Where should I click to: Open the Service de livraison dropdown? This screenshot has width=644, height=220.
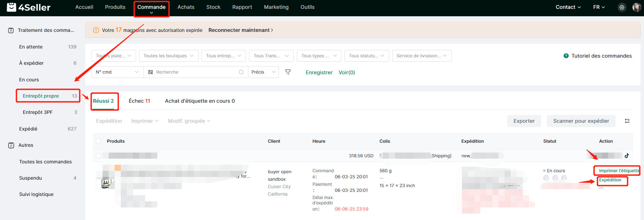(422, 56)
